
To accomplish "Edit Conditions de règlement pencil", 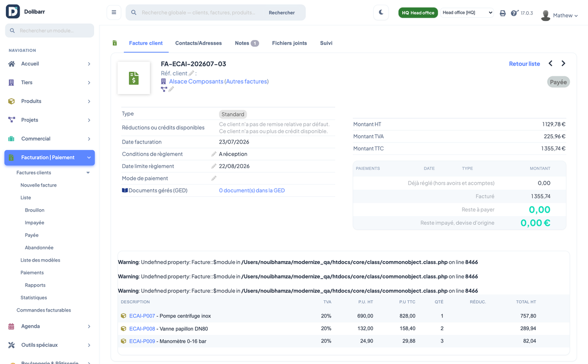I will coord(214,154).
